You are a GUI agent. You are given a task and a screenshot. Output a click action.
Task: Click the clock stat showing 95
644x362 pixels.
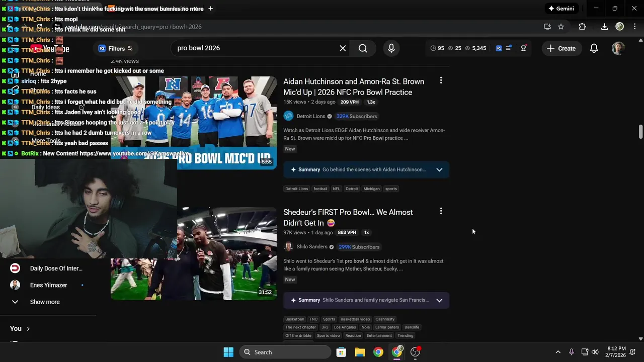click(437, 48)
